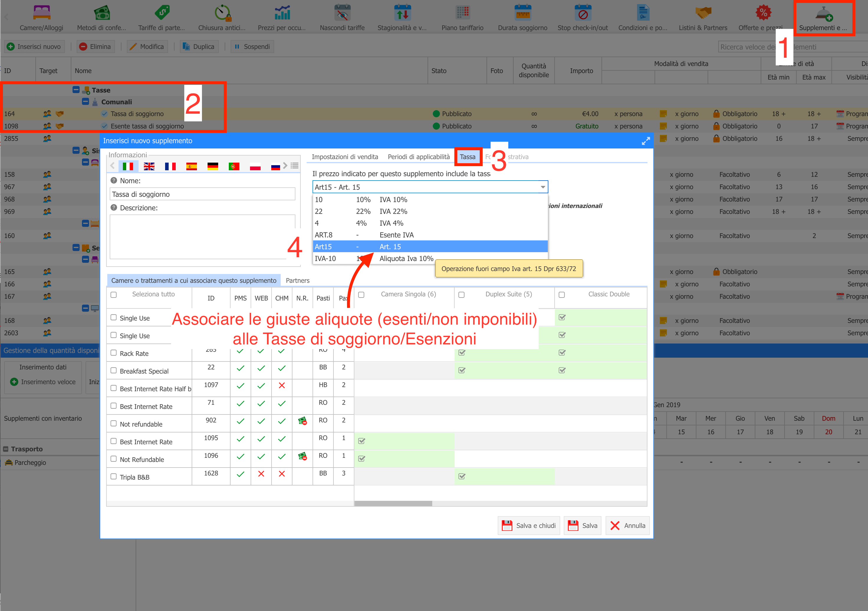Screen dimensions: 868x611
Task: Click help icon next to Nome
Action: [x=114, y=181]
